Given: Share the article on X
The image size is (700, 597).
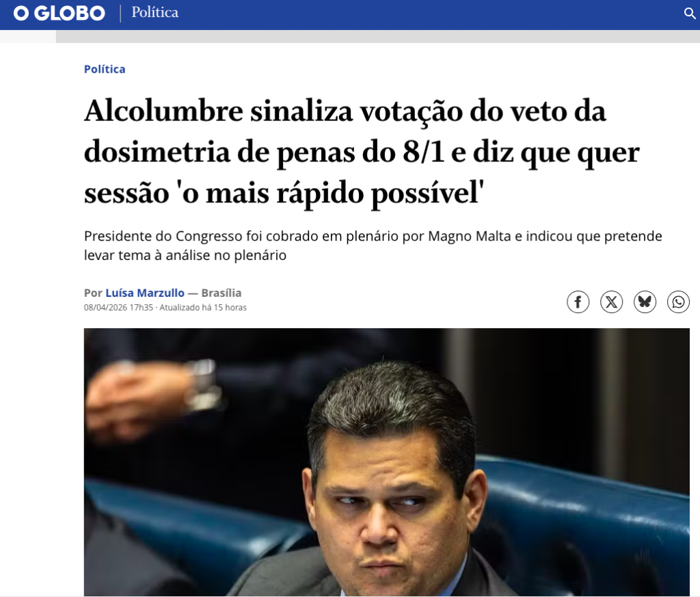Looking at the screenshot, I should (x=612, y=302).
